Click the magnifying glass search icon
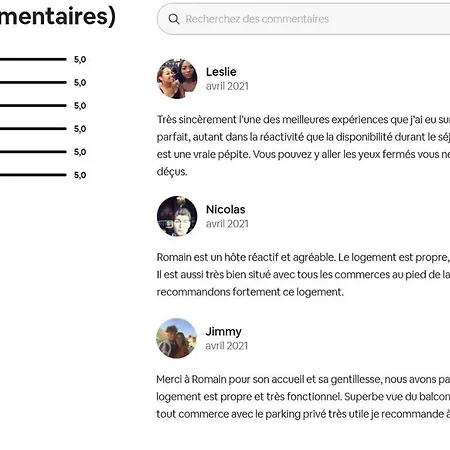 pyautogui.click(x=174, y=19)
